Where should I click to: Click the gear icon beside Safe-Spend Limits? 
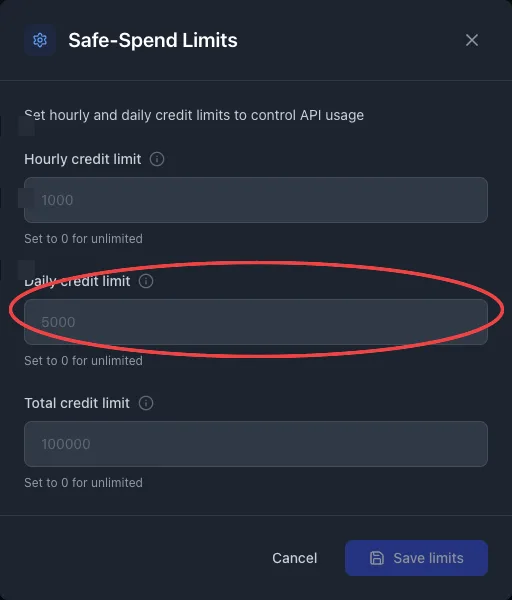[x=40, y=40]
